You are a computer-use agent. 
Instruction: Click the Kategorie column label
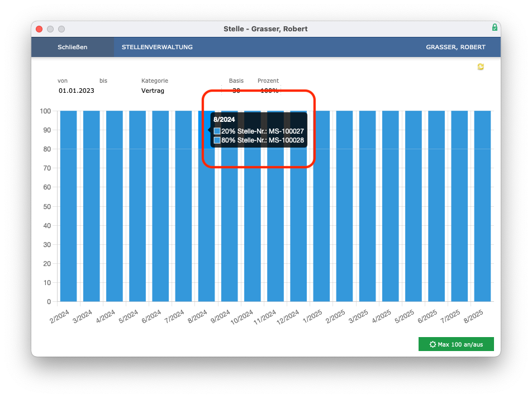click(x=155, y=80)
